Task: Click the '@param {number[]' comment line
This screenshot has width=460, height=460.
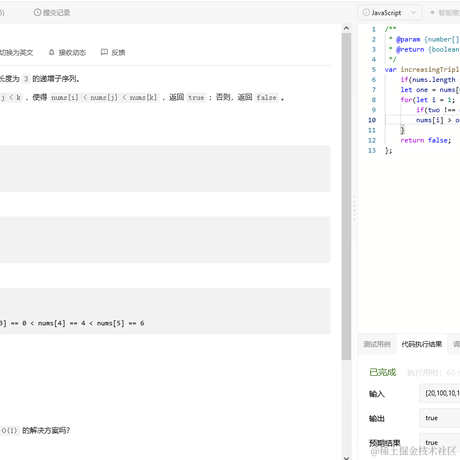Action: click(424, 39)
